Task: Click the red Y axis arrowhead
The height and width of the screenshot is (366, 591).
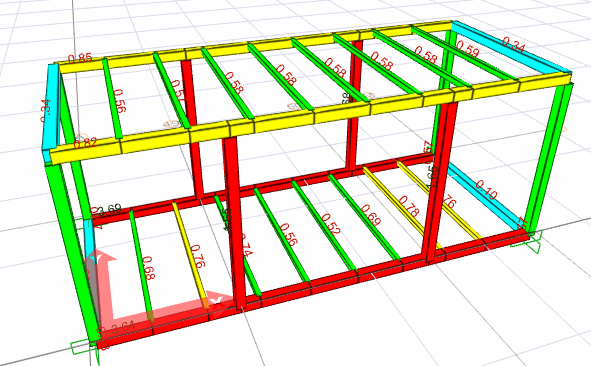Action: click(x=220, y=301)
